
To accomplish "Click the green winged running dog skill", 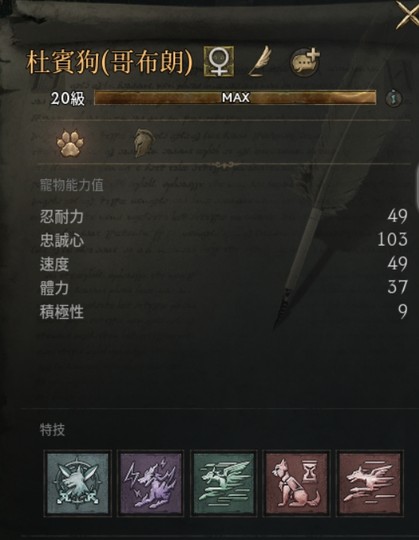I will click(x=223, y=483).
